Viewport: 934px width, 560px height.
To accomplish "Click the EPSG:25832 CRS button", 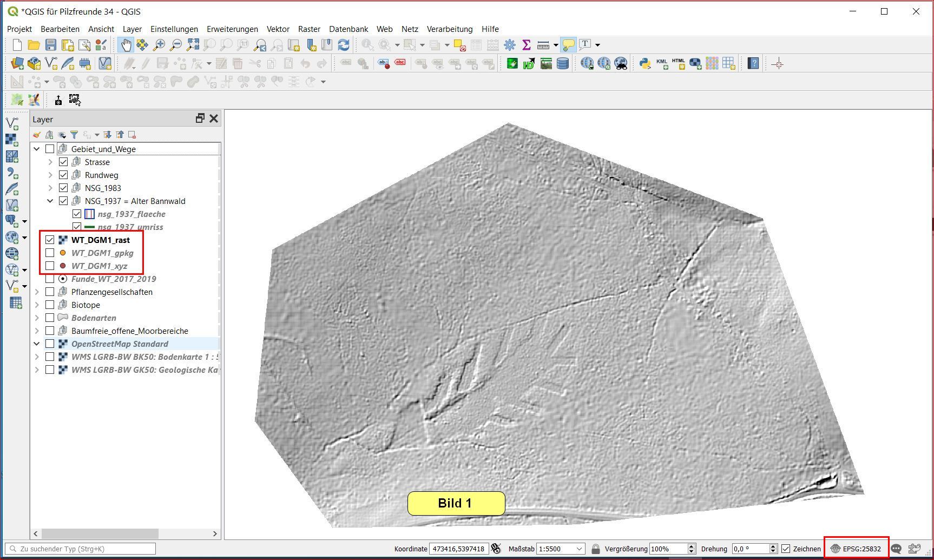I will pyautogui.click(x=857, y=549).
